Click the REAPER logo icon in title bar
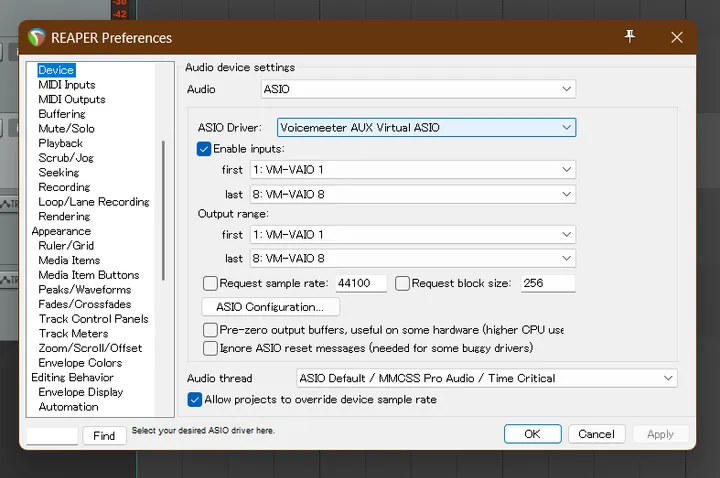Image resolution: width=720 pixels, height=478 pixels. pyautogui.click(x=37, y=38)
